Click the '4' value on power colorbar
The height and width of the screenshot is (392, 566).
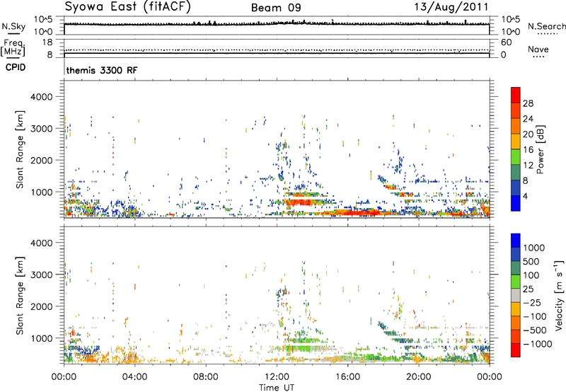point(525,196)
